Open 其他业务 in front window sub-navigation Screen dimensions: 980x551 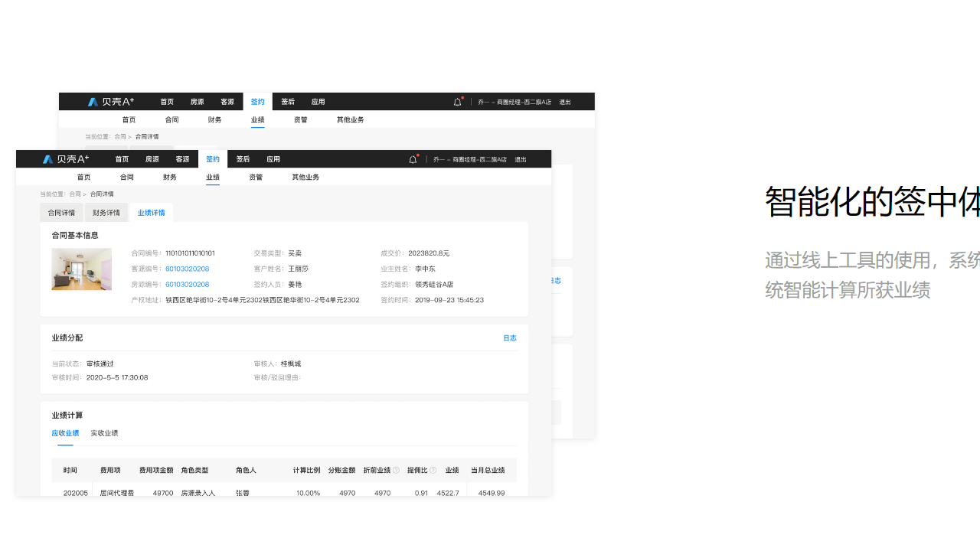click(305, 177)
